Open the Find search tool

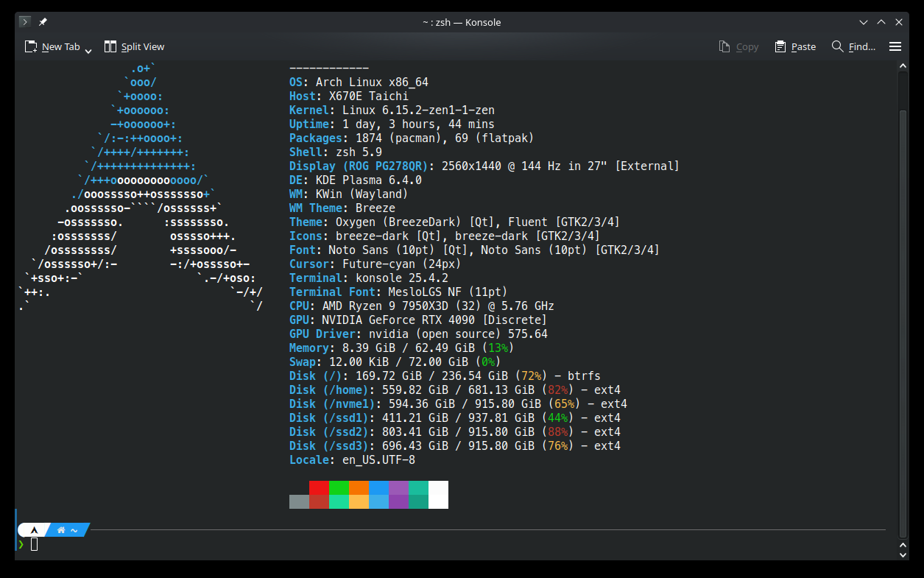[853, 46]
